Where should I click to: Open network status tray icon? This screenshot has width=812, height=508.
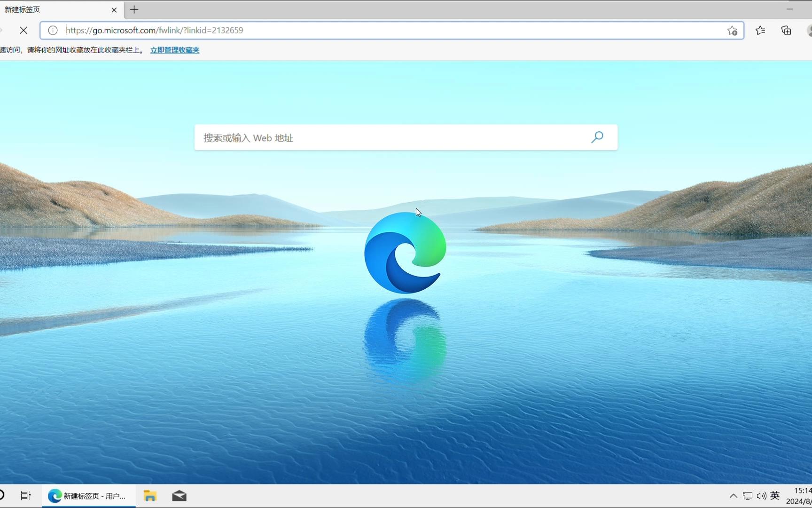coord(748,496)
